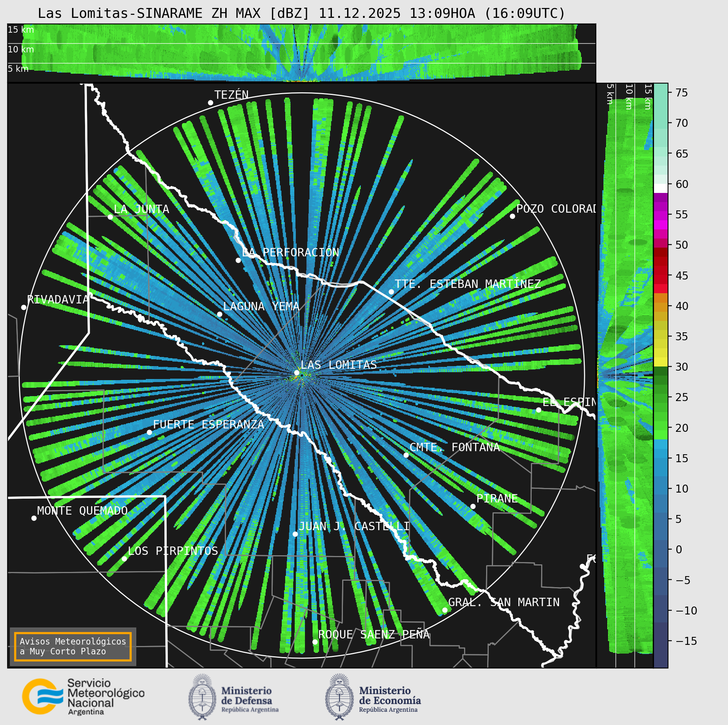Click the Servicio Meteorológico Nacional logo
Viewport: 728px width, 725px height.
(84, 697)
